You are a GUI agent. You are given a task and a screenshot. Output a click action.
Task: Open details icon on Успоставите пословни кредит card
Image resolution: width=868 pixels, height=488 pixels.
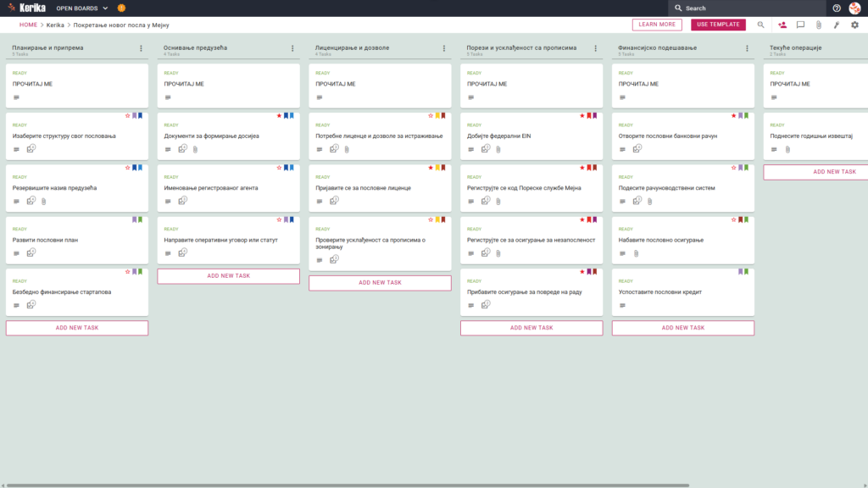click(623, 305)
